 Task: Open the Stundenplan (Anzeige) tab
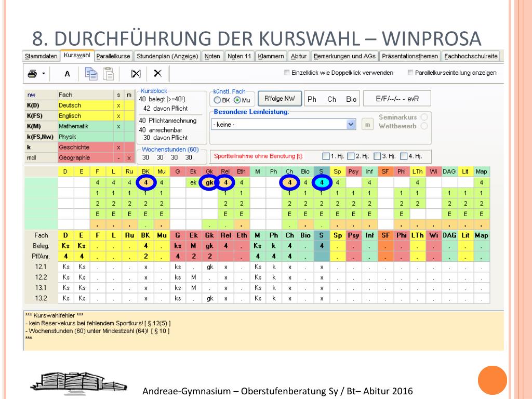[x=167, y=56]
